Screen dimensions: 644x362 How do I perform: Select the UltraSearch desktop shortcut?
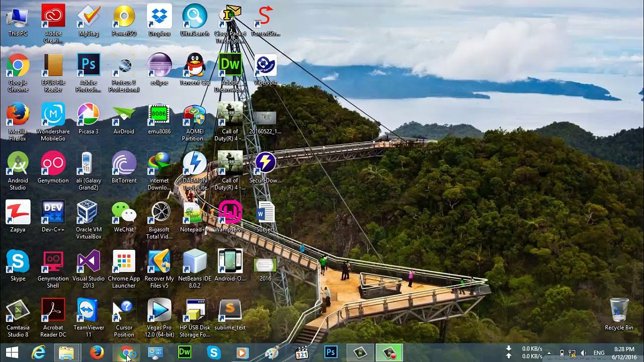pyautogui.click(x=195, y=20)
